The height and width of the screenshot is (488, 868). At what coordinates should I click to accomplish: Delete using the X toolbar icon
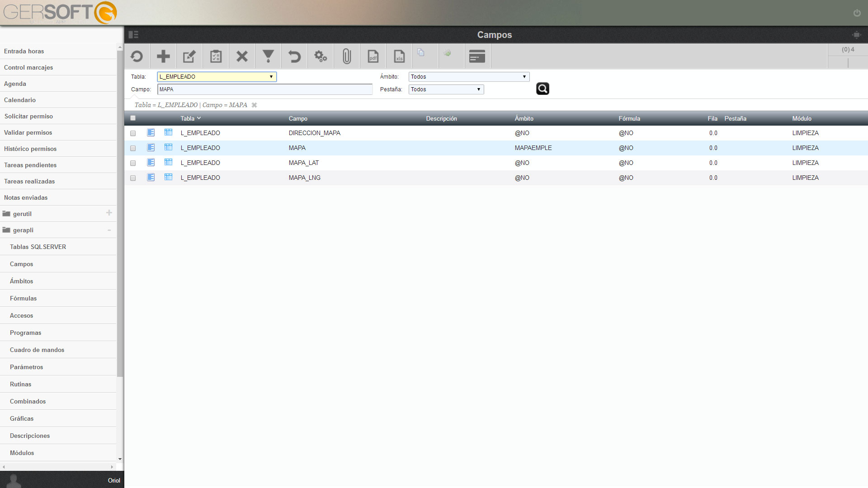point(242,56)
